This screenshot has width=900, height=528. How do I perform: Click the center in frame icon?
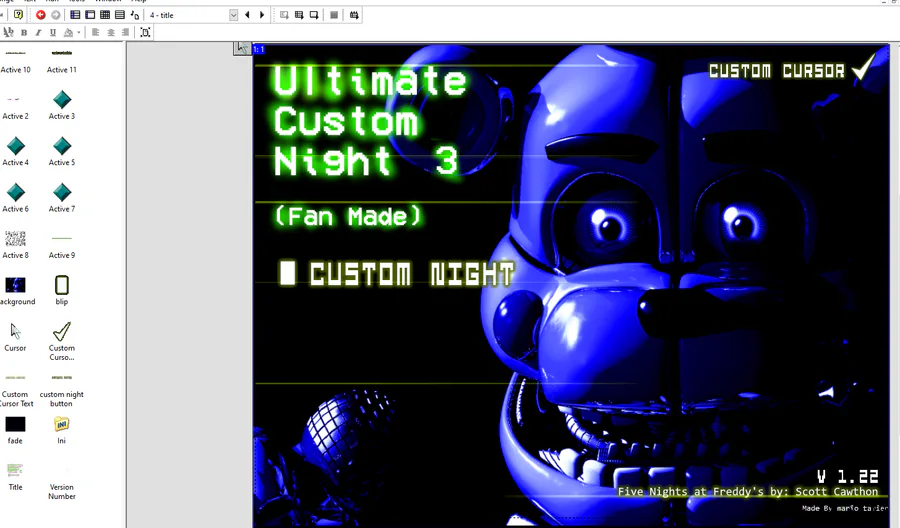145,33
